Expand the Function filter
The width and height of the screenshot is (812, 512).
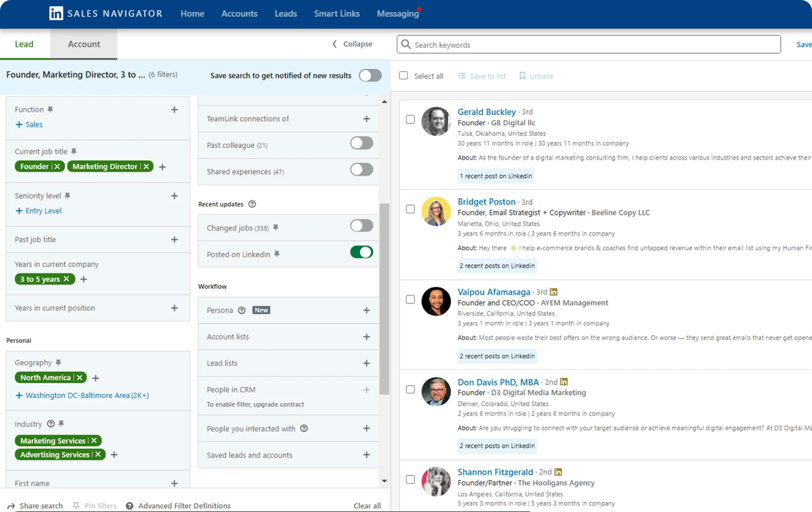[x=174, y=110]
